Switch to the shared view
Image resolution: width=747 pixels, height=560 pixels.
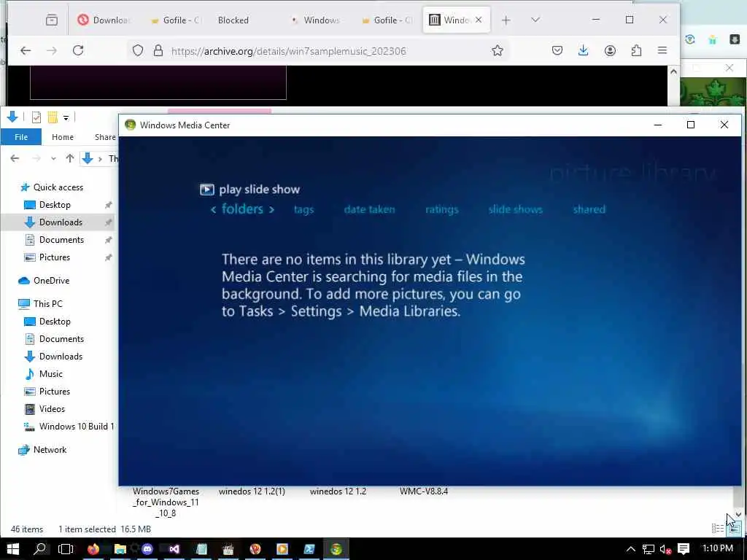pyautogui.click(x=589, y=209)
